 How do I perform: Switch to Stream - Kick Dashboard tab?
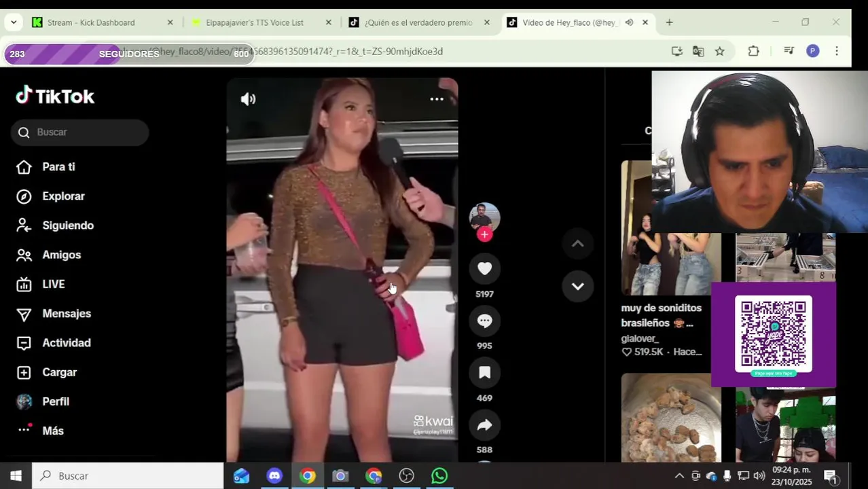[x=102, y=22]
